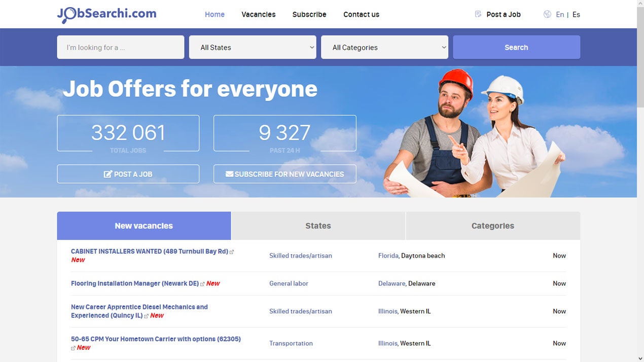This screenshot has width=644, height=362.
Task: Click the scrollbar down arrow
Action: [640, 358]
